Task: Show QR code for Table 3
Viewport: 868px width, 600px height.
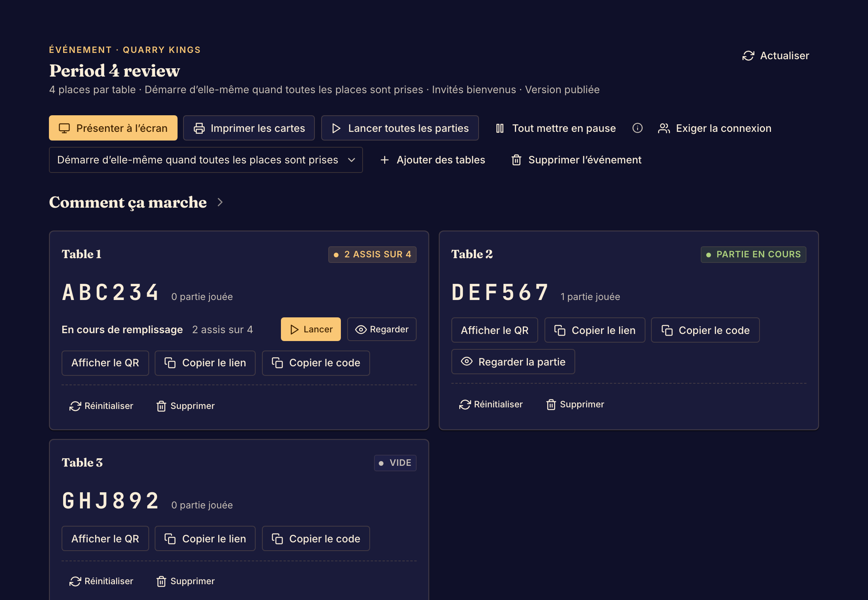Action: (105, 538)
